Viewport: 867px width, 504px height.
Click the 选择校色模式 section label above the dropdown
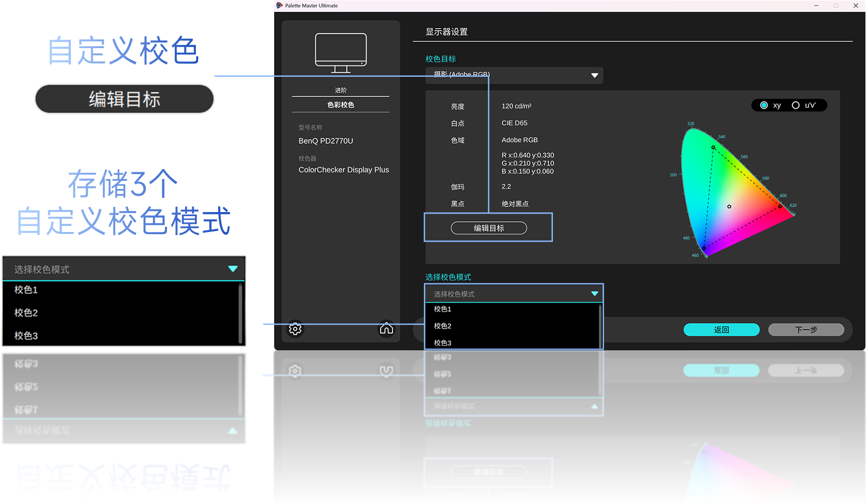[448, 277]
